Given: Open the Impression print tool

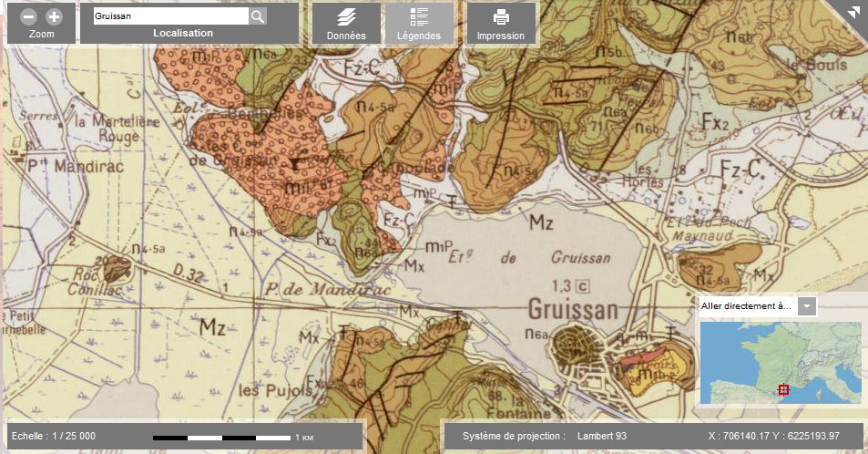Looking at the screenshot, I should (x=501, y=25).
